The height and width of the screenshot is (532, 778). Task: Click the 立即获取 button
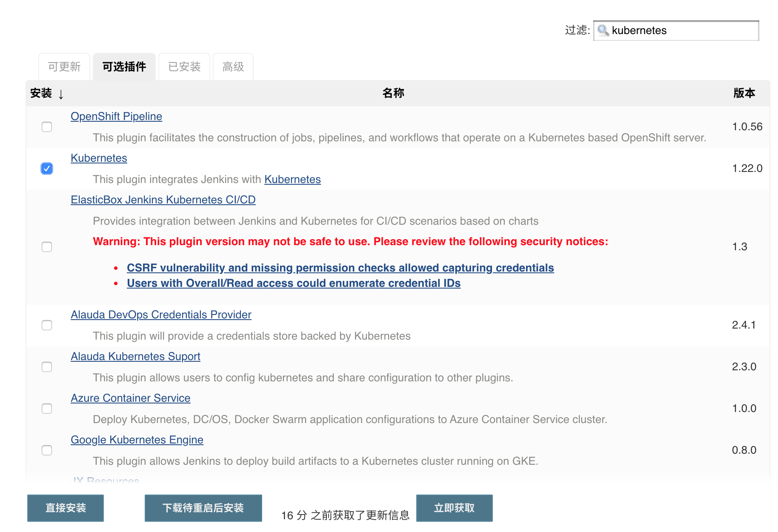(454, 508)
